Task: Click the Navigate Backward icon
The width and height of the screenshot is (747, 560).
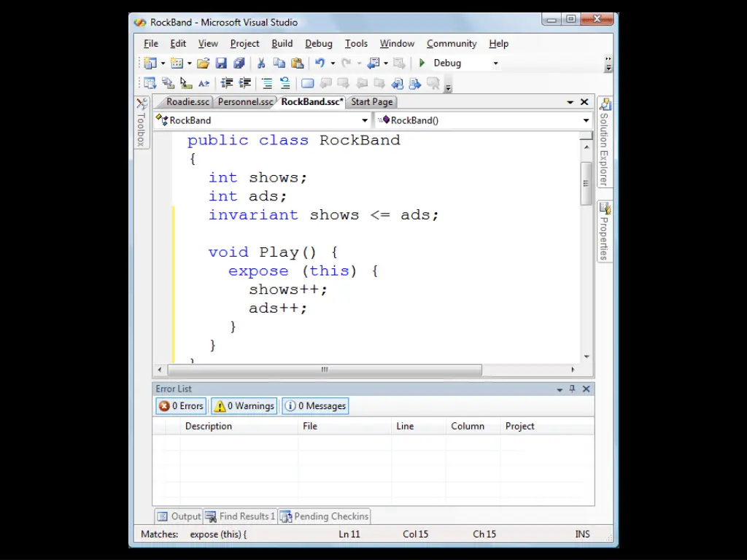Action: point(373,63)
